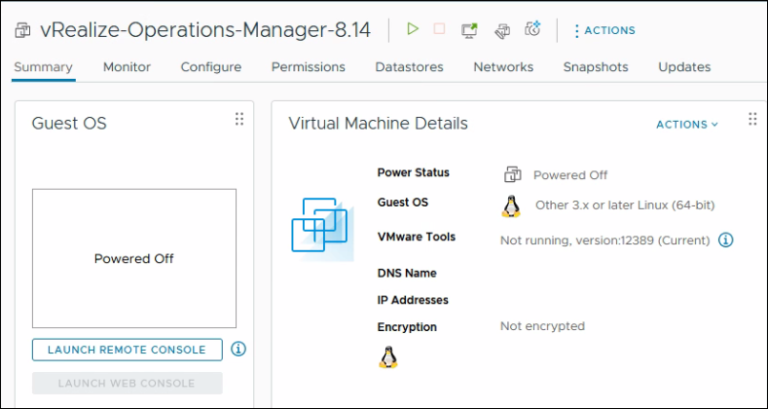Go to the Snapshots tab
This screenshot has height=409, width=768.
point(595,67)
